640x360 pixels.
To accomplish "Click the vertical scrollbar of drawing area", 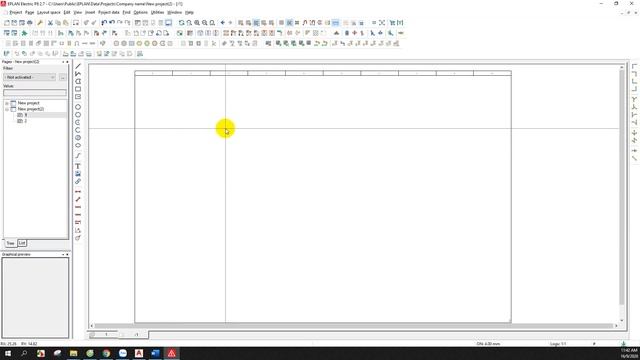I will [622, 187].
